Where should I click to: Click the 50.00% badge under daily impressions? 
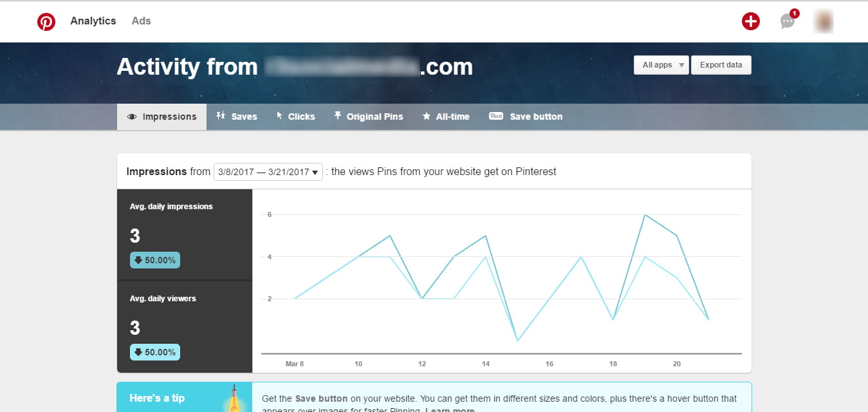pos(155,260)
